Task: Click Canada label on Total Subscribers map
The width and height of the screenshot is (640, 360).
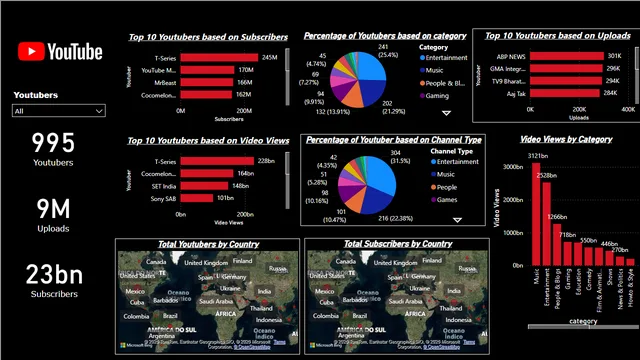Action: (346, 261)
